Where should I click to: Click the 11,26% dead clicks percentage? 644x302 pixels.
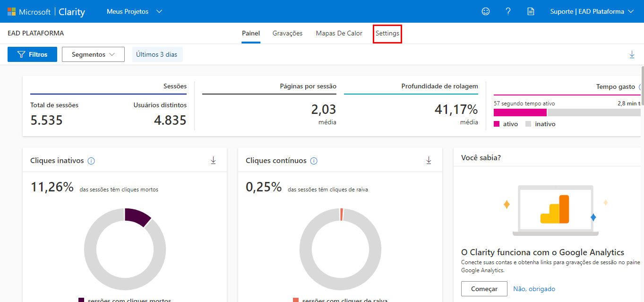52,187
